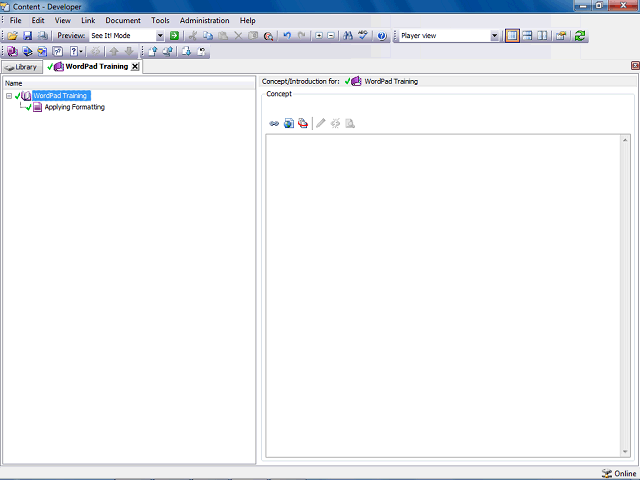Image resolution: width=640 pixels, height=480 pixels.
Task: Click the Concept pane scrollbar down arrow
Action: [x=625, y=451]
